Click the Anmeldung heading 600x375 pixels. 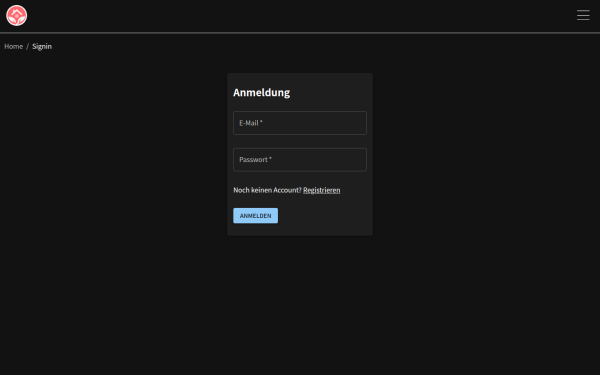(261, 93)
